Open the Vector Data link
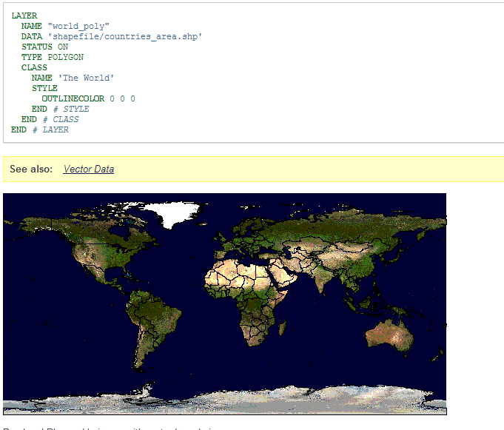Screen dimensions: 504x430 [88, 169]
